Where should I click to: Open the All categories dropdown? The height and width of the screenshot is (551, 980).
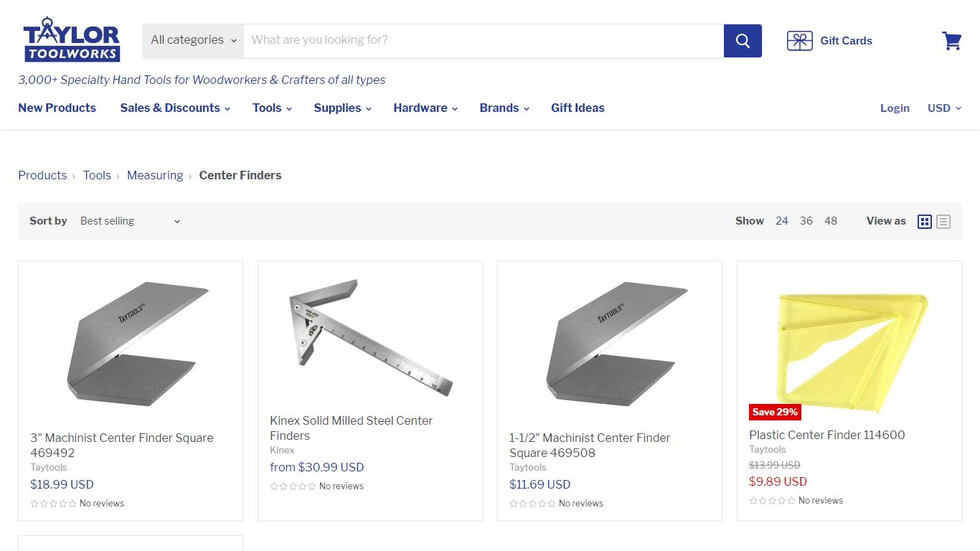pyautogui.click(x=194, y=41)
